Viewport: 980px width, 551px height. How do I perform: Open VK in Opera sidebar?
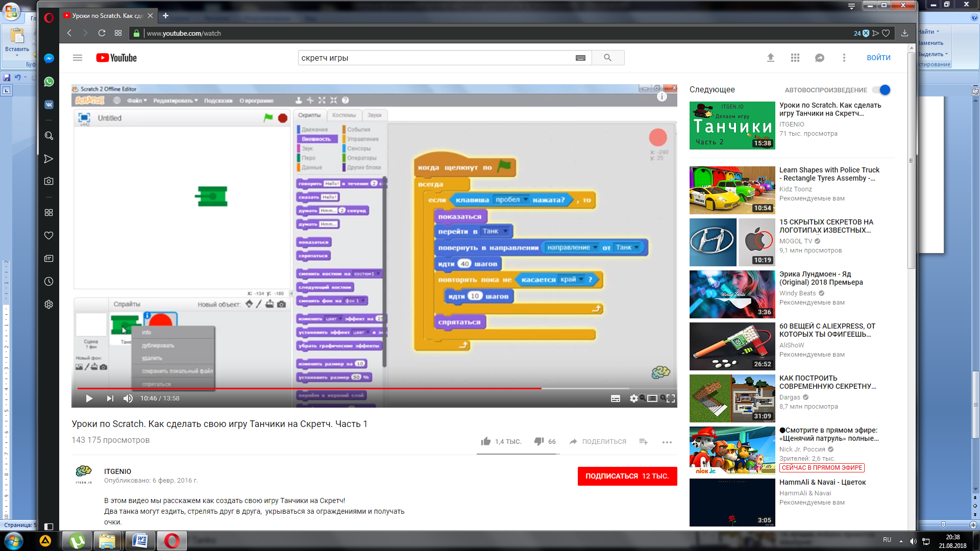(x=49, y=105)
